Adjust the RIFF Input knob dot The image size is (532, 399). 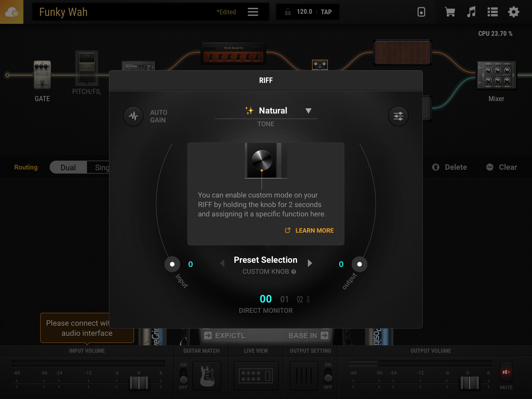click(172, 264)
